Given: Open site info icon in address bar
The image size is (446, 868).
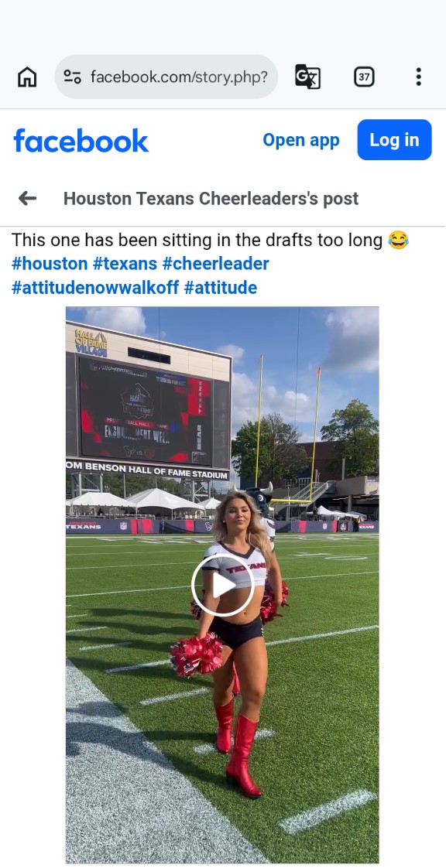Looking at the screenshot, I should (73, 77).
